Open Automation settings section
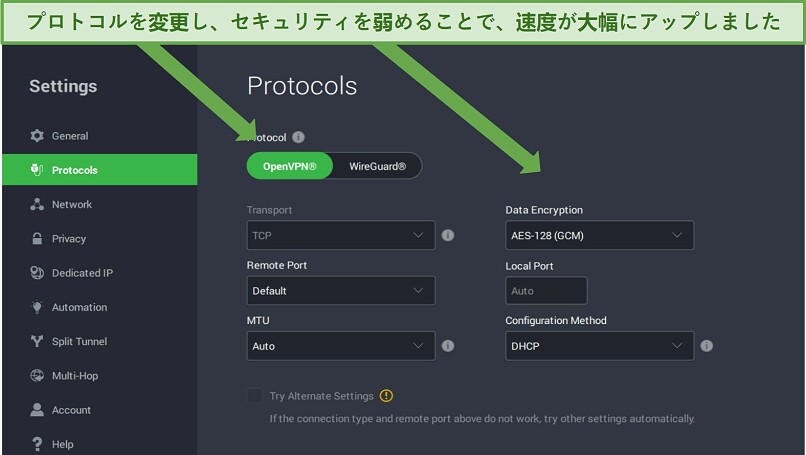This screenshot has height=455, width=806. pyautogui.click(x=100, y=307)
